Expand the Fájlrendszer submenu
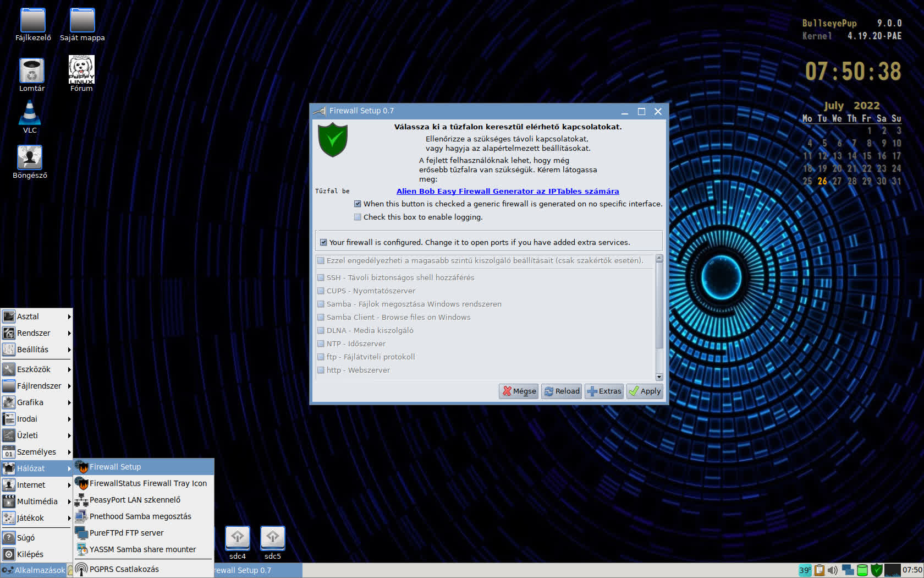Screen dimensions: 924x578 point(37,386)
